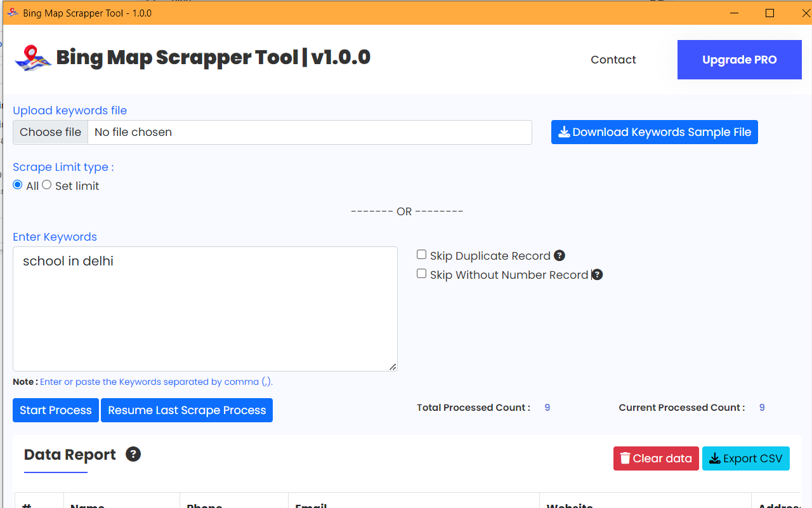Select the Set limit radio button

coord(46,184)
